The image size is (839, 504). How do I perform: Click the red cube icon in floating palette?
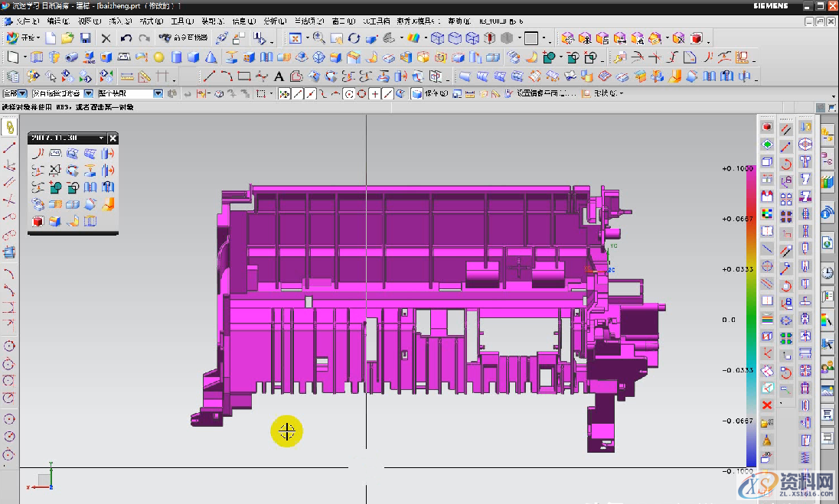point(37,222)
